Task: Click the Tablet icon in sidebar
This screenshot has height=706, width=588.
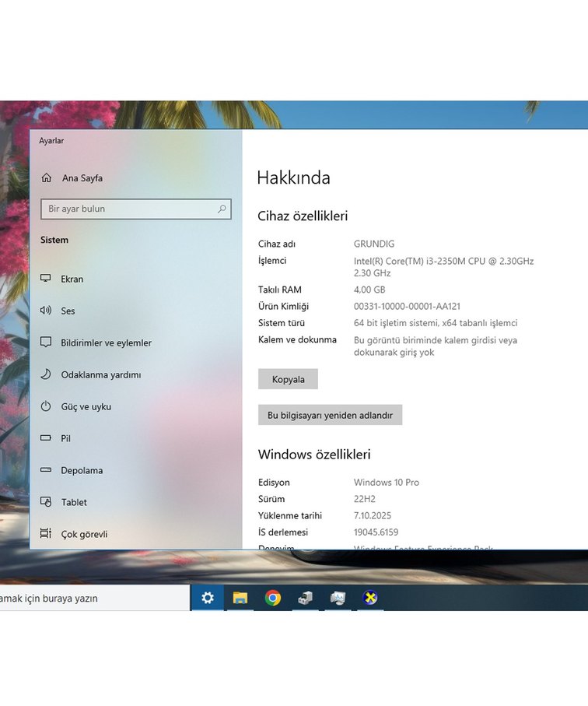Action: [x=45, y=501]
